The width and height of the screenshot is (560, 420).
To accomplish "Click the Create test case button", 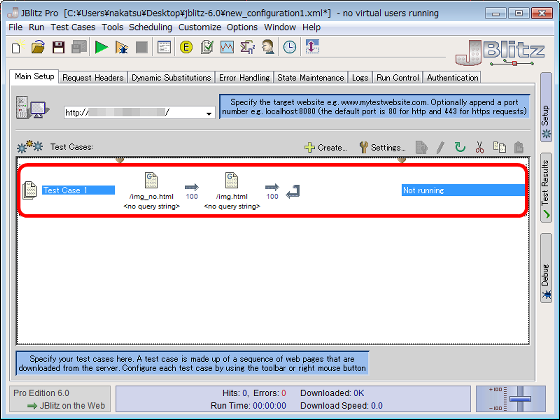I will click(325, 148).
